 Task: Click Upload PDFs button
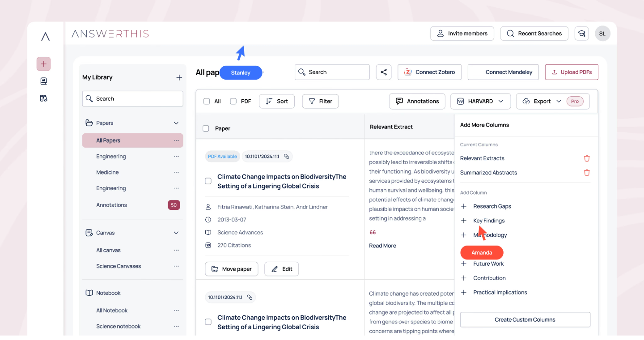572,72
